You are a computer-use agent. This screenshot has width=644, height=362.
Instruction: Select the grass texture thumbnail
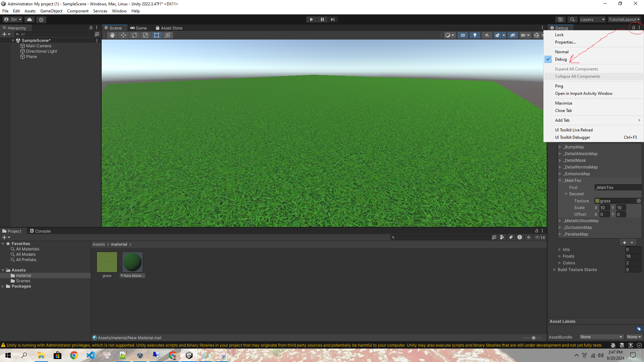click(107, 262)
